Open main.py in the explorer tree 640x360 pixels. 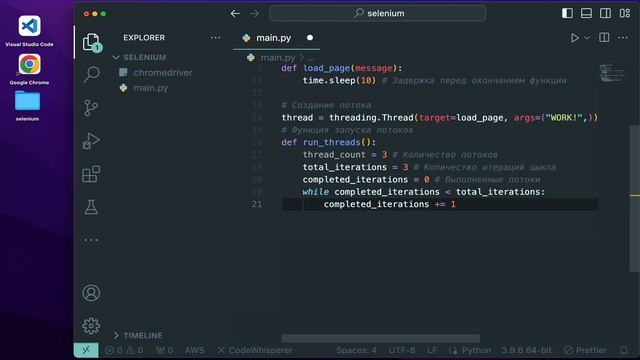point(151,88)
